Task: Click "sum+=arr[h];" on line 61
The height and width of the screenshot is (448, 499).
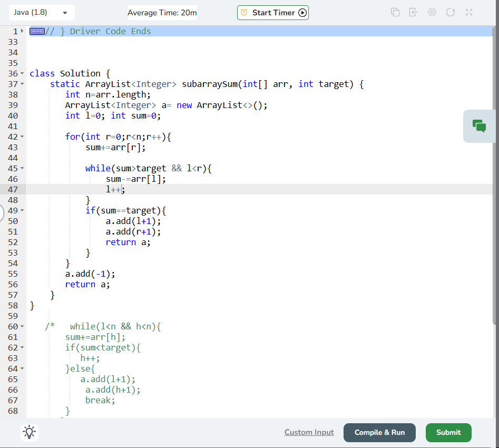Action: [x=95, y=337]
